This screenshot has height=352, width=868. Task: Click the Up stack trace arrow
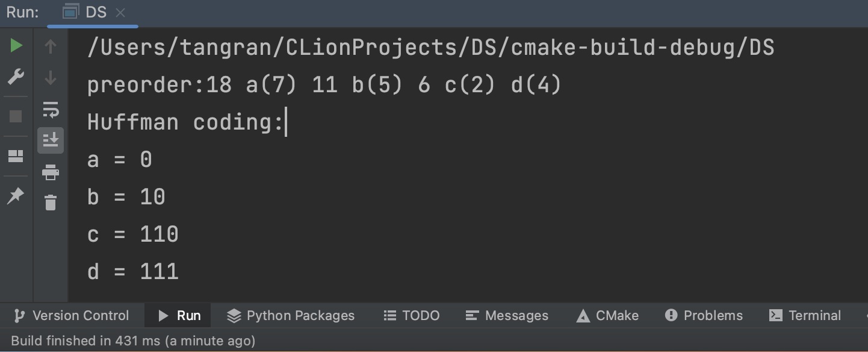(x=51, y=46)
